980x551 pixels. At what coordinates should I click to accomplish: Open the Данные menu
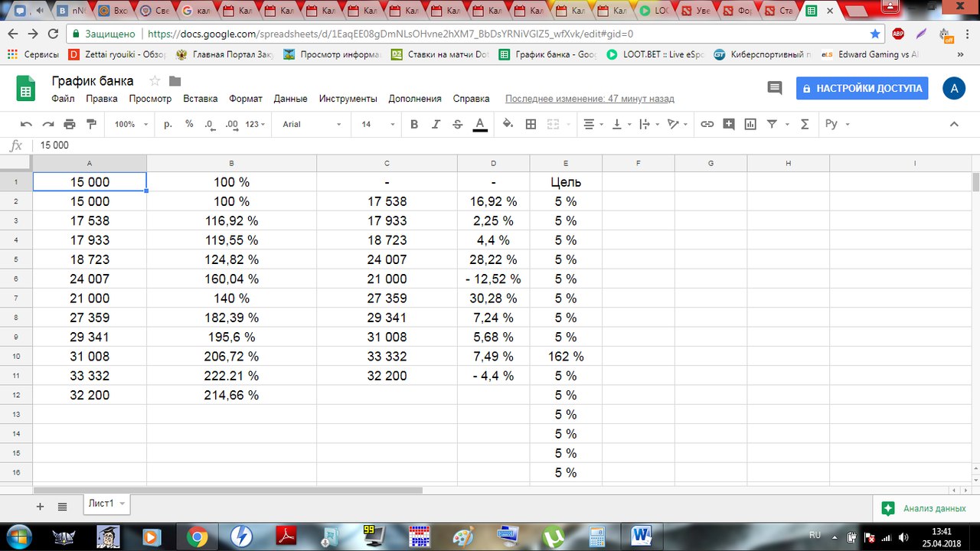pos(290,99)
